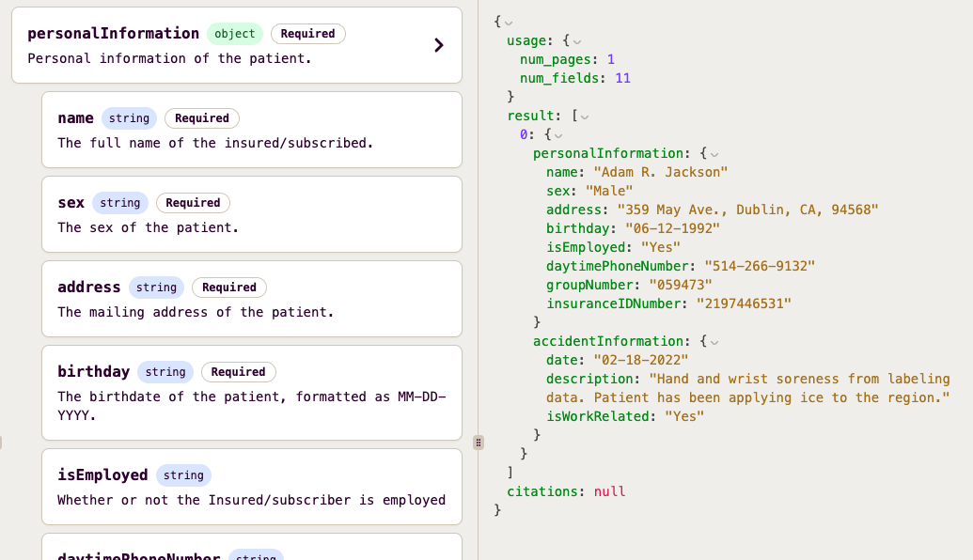Collapse the result item 0 caret
This screenshot has width=973, height=560.
pos(558,135)
